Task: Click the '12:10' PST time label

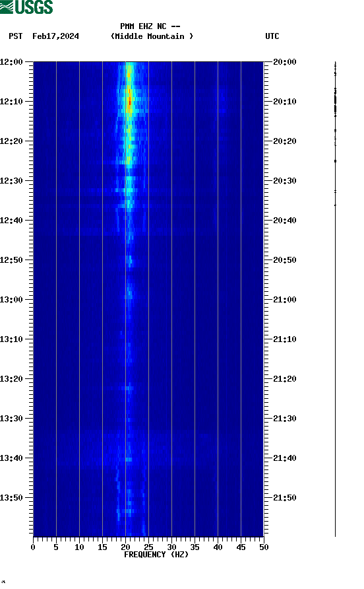Action: 11,102
